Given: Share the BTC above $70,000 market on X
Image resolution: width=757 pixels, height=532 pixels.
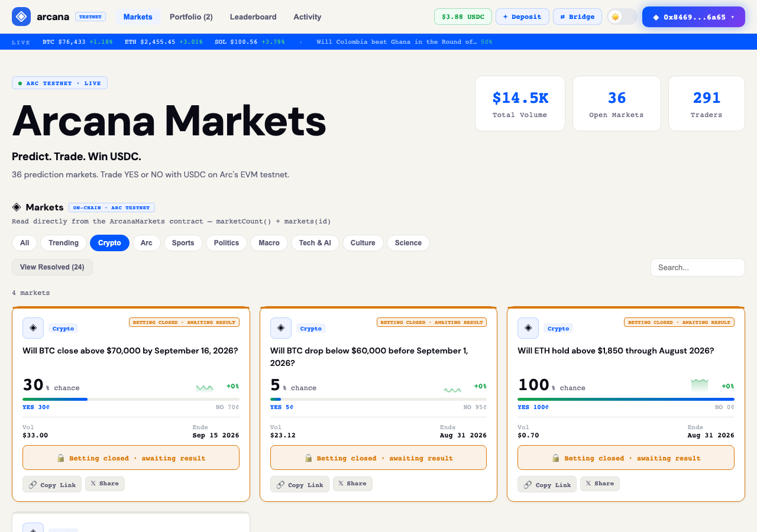Looking at the screenshot, I should (x=105, y=484).
